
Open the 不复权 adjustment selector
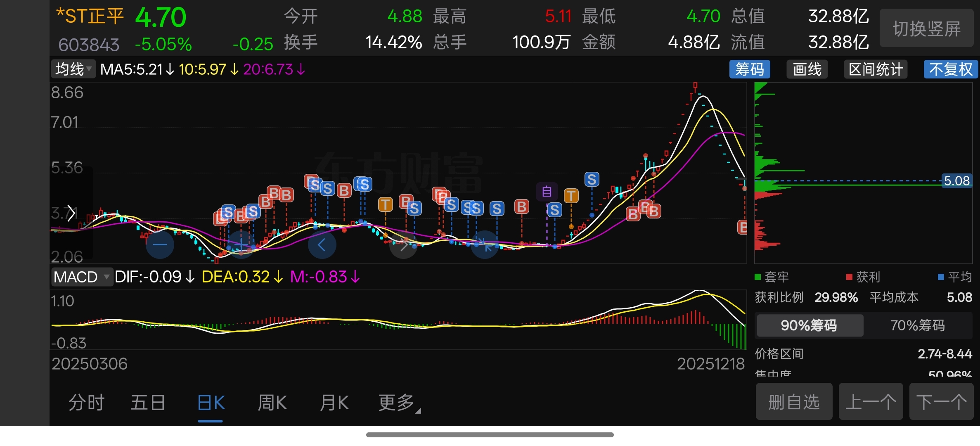point(950,69)
